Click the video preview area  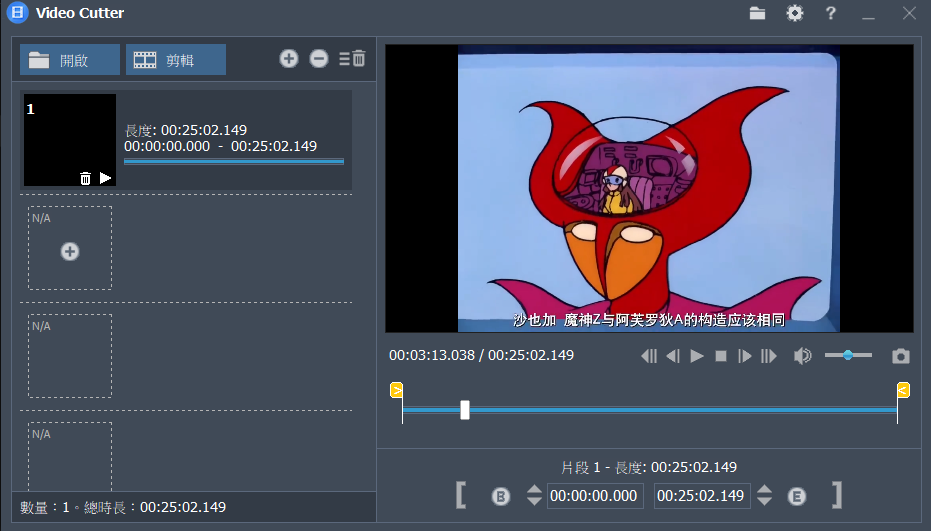tap(649, 188)
